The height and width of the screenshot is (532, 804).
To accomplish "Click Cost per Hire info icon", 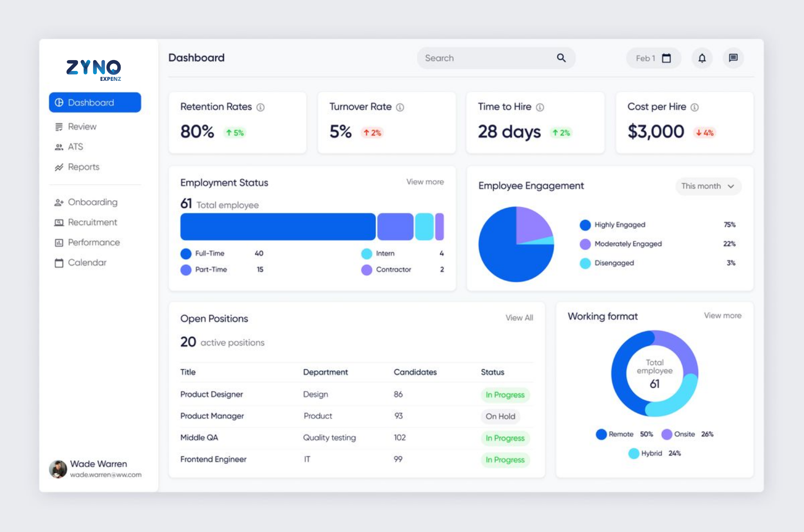I will [694, 107].
